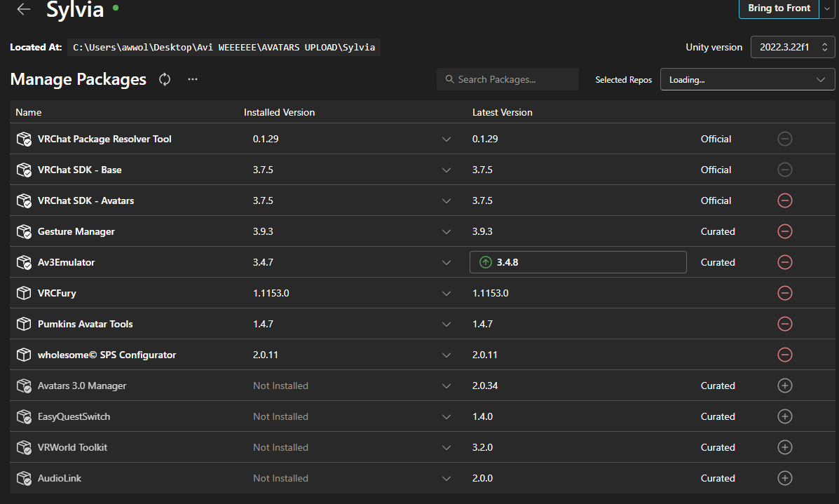Click the package icon next to VRChat SDK - Avatars
This screenshot has height=504, width=839.
[24, 200]
